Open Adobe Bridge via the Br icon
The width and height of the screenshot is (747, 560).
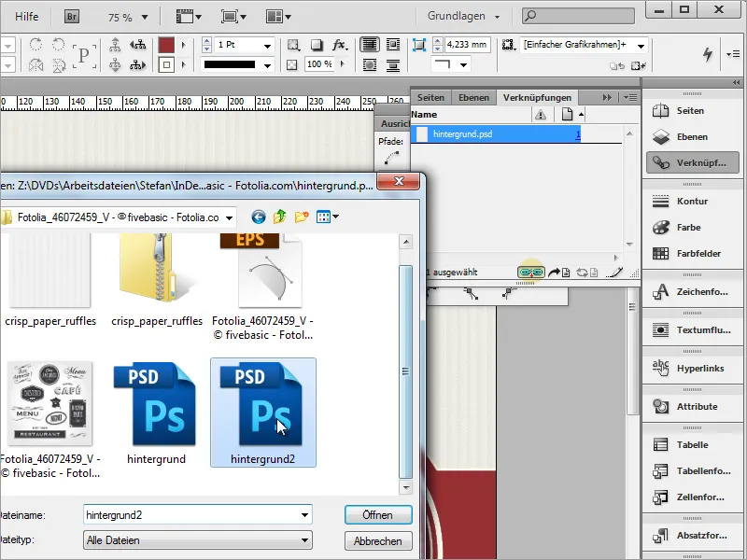(72, 17)
